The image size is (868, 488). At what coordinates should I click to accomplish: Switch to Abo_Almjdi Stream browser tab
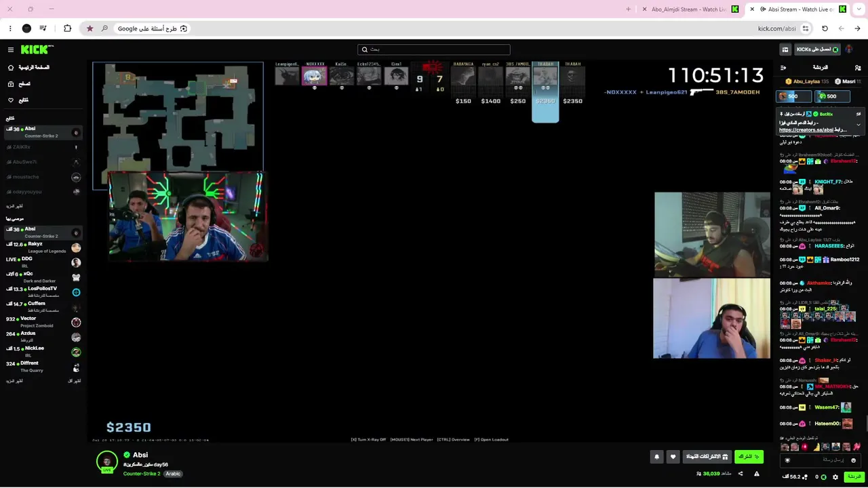[690, 9]
